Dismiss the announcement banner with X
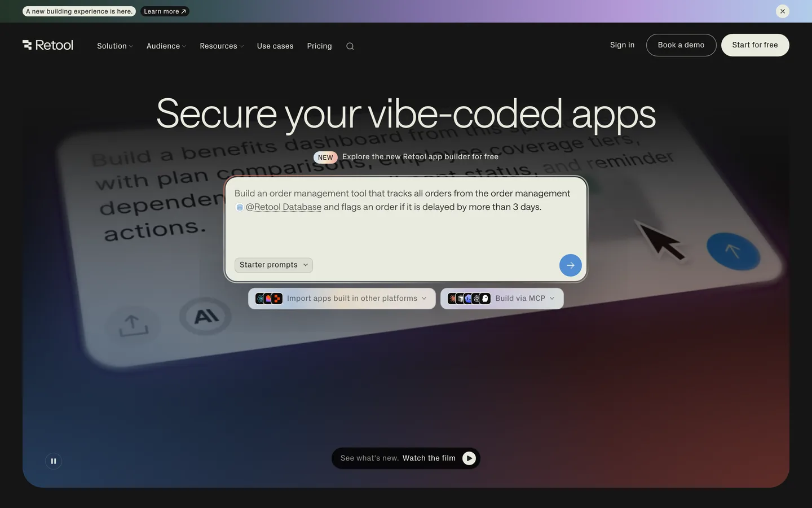 click(x=783, y=11)
